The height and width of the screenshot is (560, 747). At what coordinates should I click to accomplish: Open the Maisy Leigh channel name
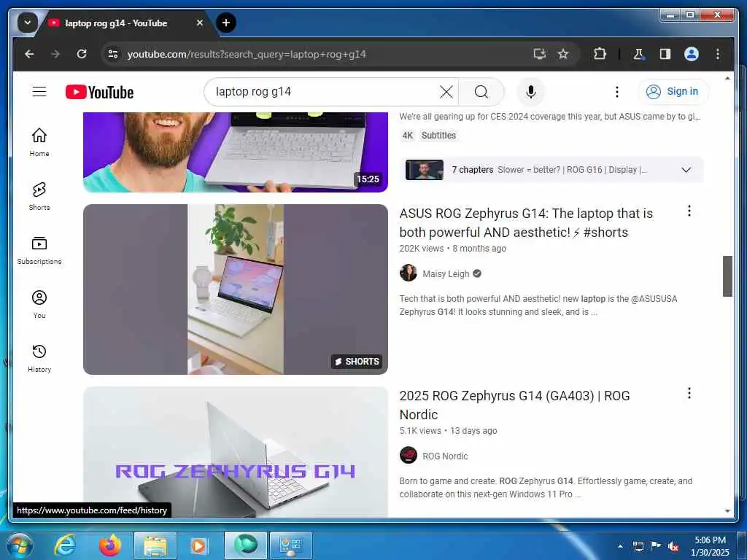click(x=446, y=274)
